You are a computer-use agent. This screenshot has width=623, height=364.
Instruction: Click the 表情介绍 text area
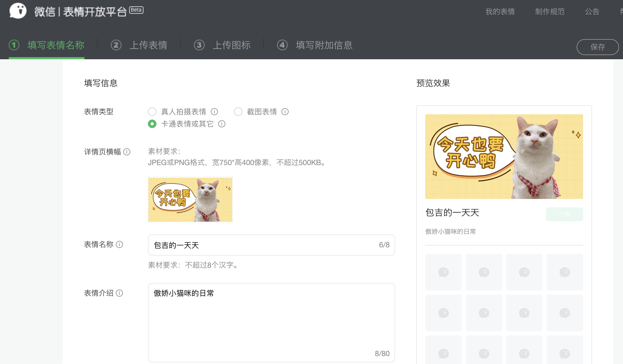point(271,322)
